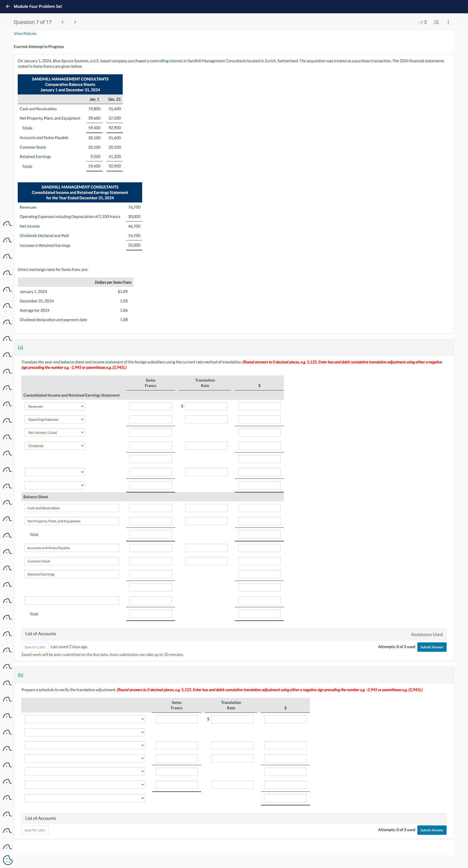The image size is (468, 868).
Task: Select the Net Income value 46,700
Action: (134, 226)
